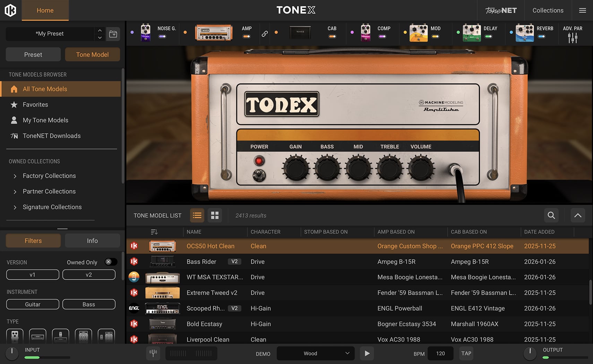This screenshot has height=364, width=593.
Task: Open the save preset folder icon
Action: [x=113, y=34]
